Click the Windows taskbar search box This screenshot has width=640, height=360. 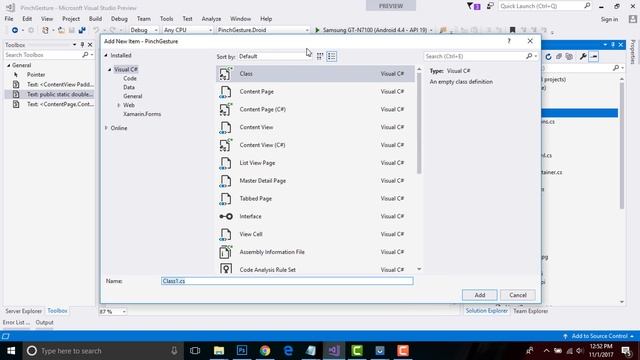[103, 351]
